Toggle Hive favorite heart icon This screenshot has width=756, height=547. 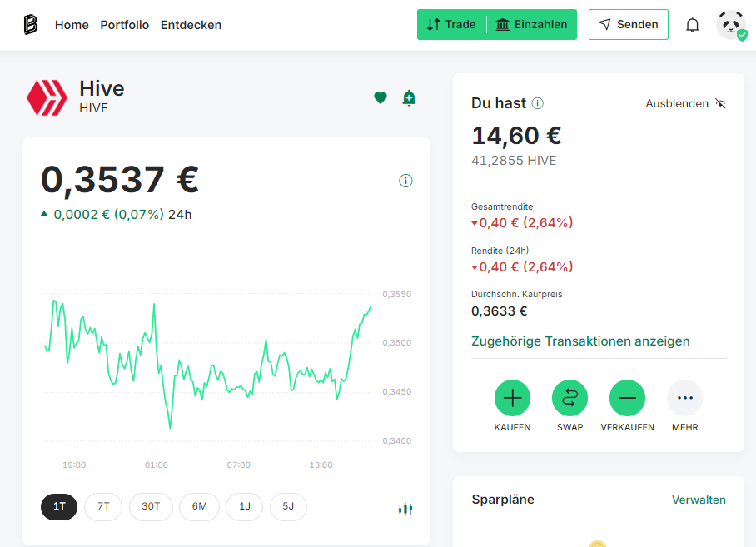380,98
